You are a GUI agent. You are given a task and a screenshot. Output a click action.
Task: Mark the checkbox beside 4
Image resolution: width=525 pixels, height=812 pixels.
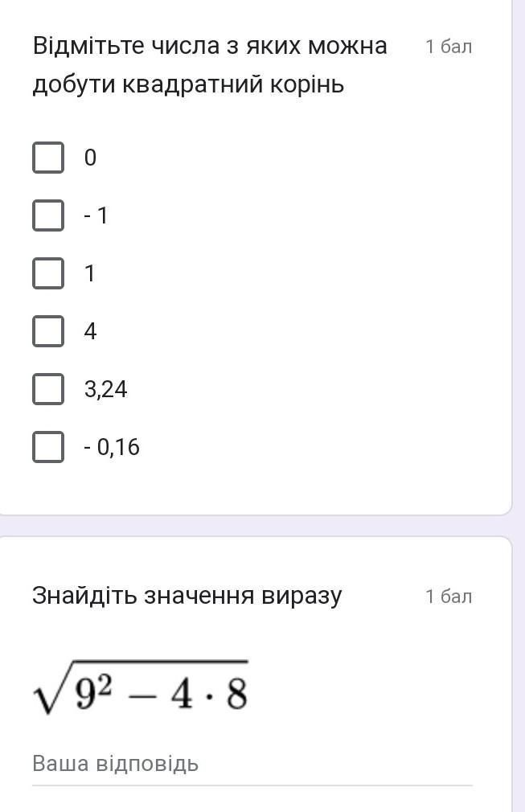point(48,331)
